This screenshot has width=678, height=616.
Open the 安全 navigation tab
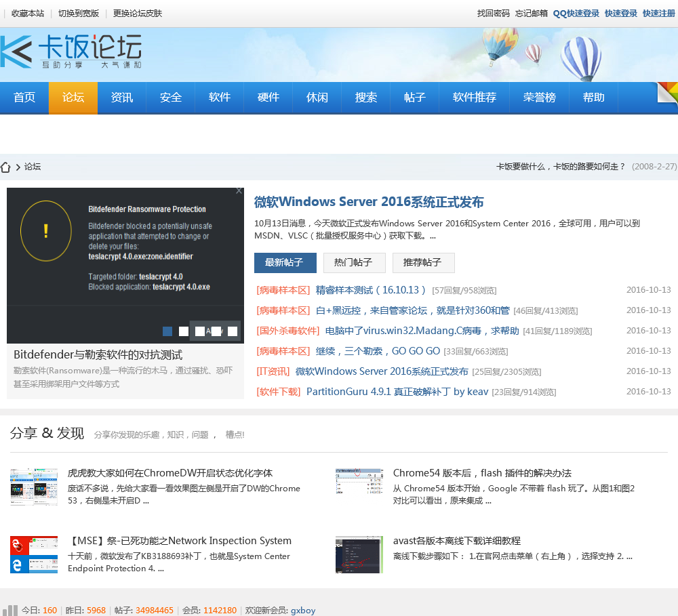point(171,98)
